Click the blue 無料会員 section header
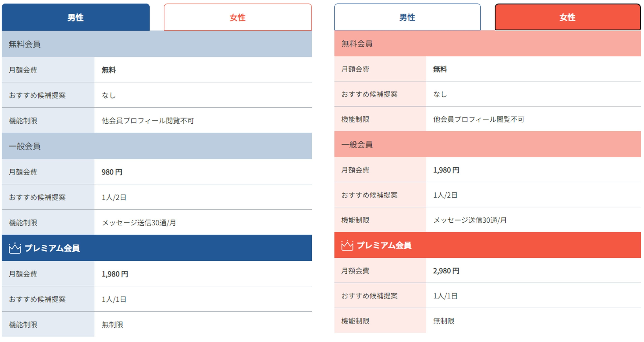Viewport: 644px width, 342px height. [x=24, y=44]
